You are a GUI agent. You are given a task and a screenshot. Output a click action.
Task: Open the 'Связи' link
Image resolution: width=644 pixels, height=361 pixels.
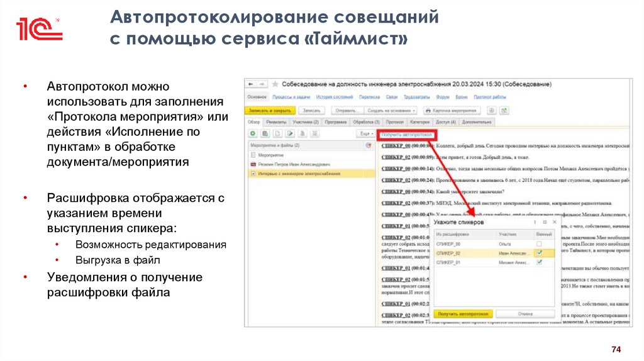(x=392, y=97)
